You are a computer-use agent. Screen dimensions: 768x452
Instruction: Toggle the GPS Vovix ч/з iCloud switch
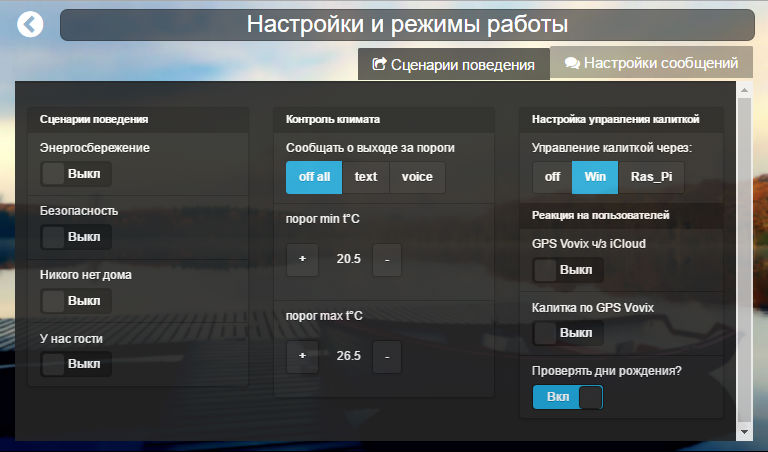click(x=568, y=270)
